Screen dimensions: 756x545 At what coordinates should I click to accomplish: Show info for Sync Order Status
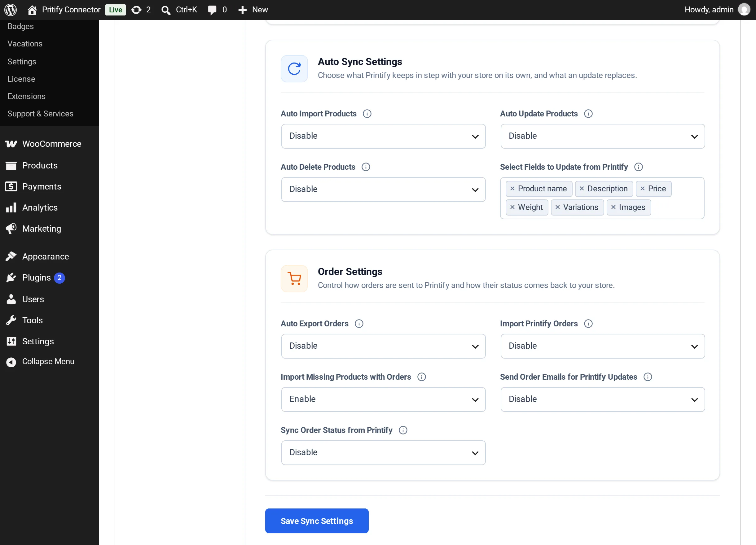(x=403, y=430)
